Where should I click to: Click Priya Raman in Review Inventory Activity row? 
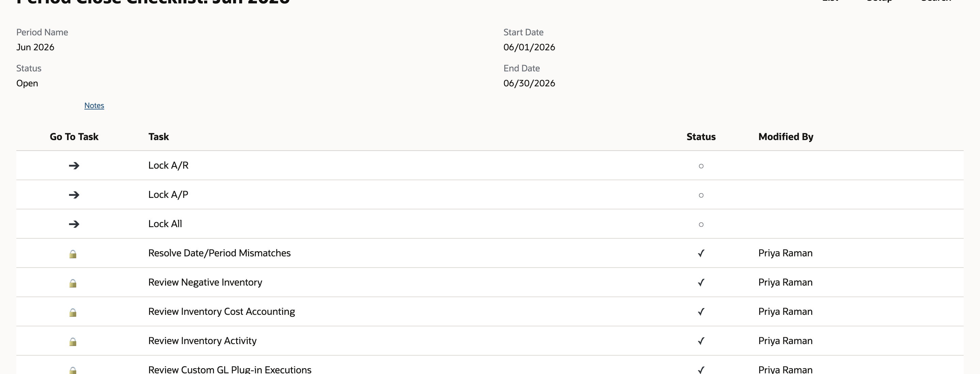click(x=785, y=341)
